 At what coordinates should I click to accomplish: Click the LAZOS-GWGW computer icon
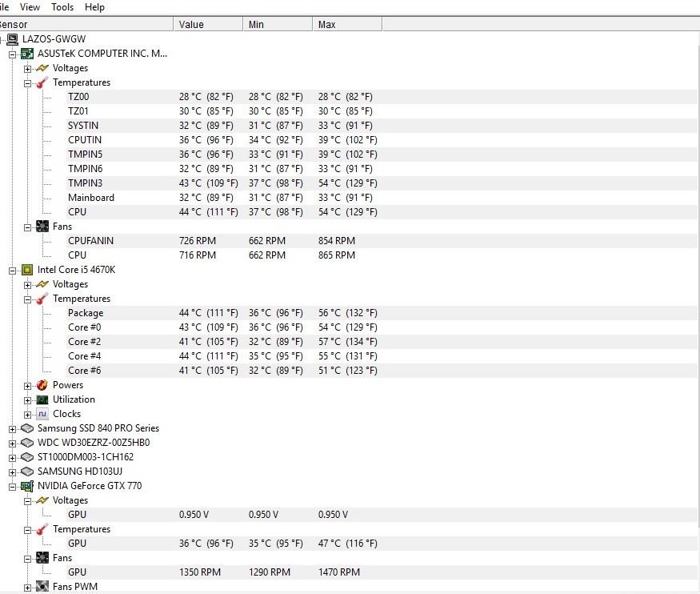[x=13, y=39]
